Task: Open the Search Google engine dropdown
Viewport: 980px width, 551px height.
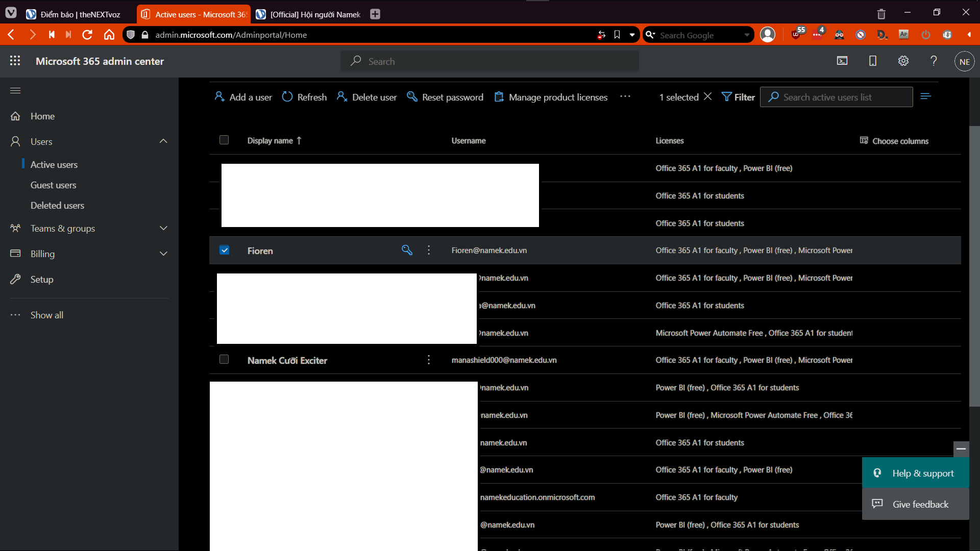Action: coord(747,35)
